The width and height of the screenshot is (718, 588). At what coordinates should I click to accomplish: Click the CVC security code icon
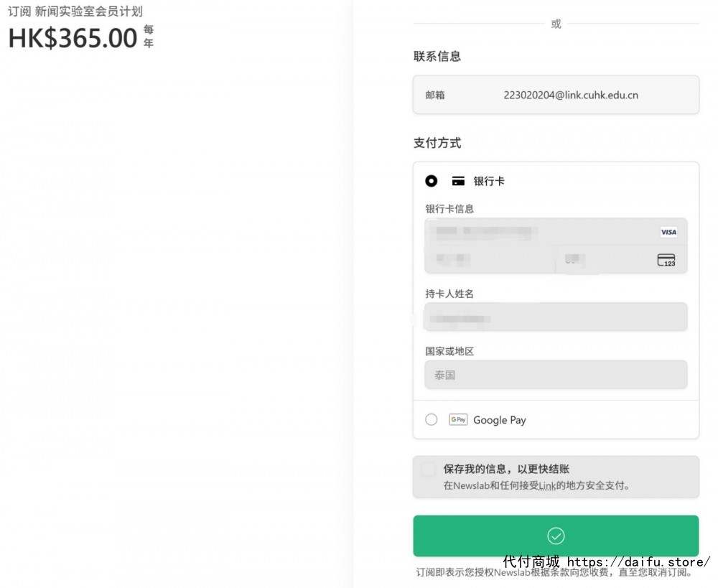pos(667,260)
